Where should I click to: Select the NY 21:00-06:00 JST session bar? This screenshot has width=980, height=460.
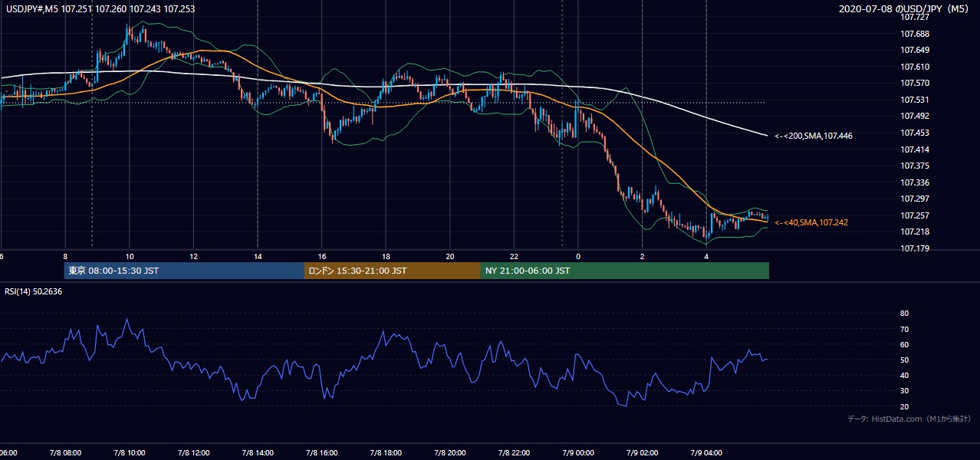pos(625,271)
